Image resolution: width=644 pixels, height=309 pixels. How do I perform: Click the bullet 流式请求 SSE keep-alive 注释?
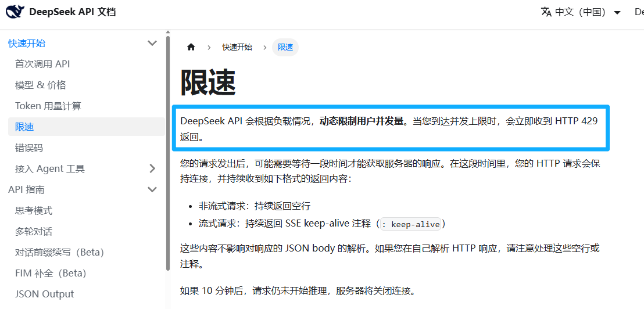(x=323, y=224)
